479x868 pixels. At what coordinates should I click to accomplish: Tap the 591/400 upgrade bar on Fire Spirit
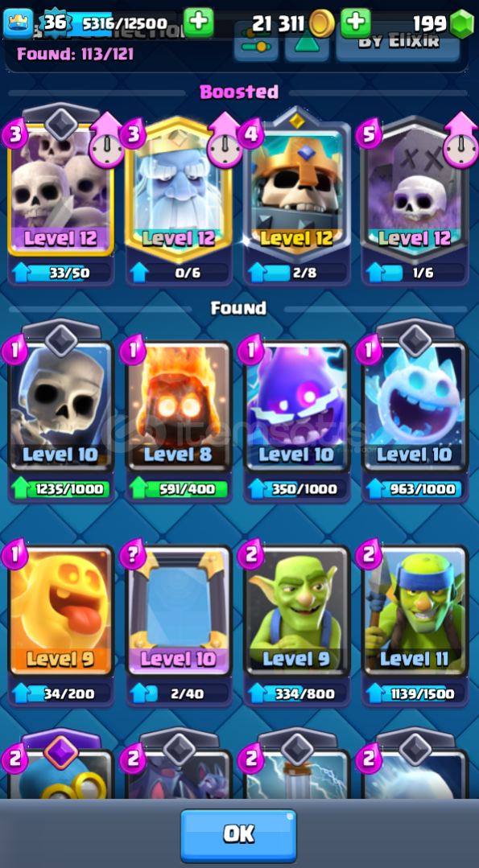click(x=178, y=489)
